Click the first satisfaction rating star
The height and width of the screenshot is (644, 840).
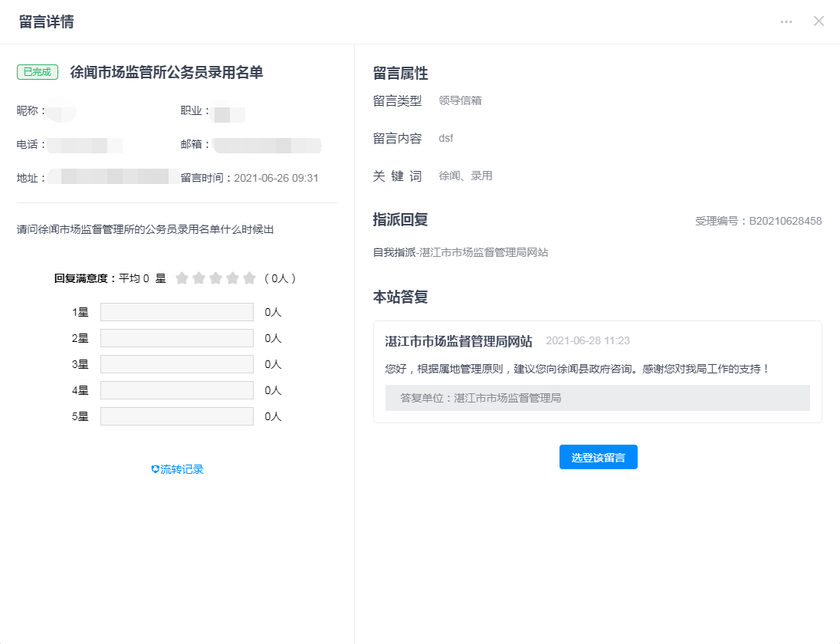tap(182, 278)
